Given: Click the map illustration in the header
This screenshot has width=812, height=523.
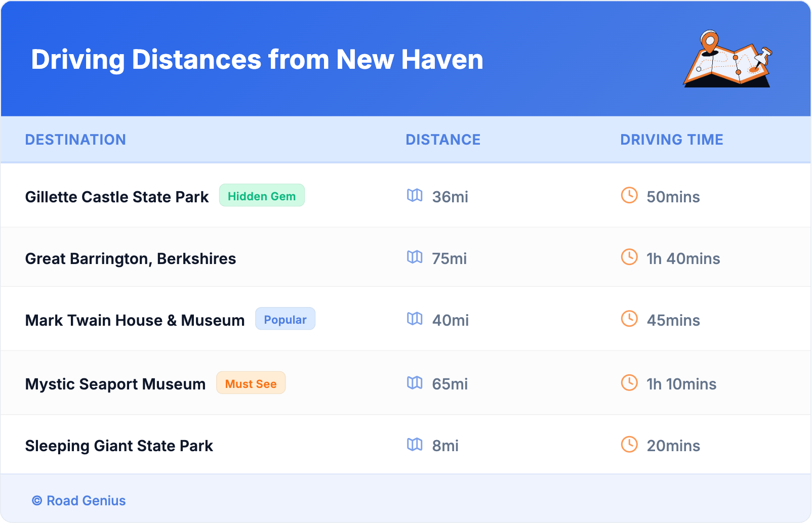Looking at the screenshot, I should [x=727, y=59].
